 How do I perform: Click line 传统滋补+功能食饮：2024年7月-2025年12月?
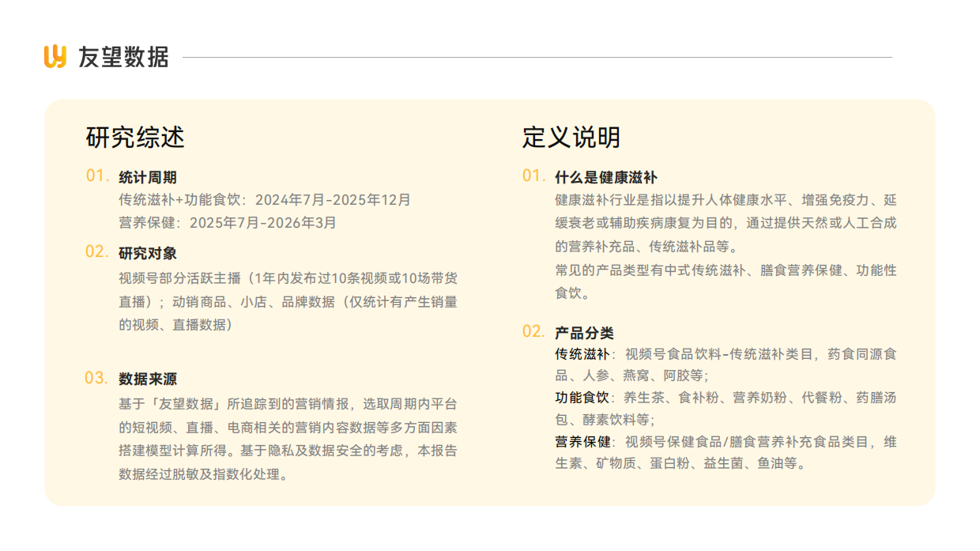tap(265, 200)
